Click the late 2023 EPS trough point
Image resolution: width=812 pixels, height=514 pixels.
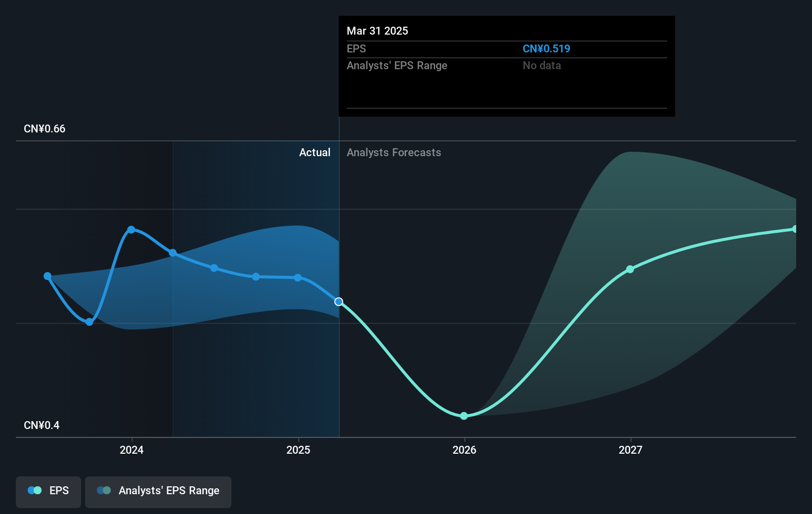pyautogui.click(x=90, y=322)
